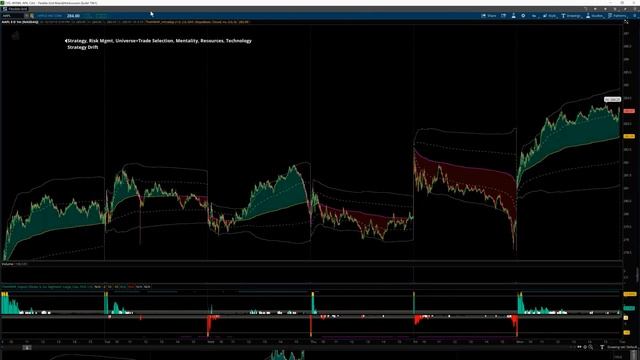Click the crosshair icon at chart bottom right
The height and width of the screenshot is (360, 640).
[x=585, y=347]
